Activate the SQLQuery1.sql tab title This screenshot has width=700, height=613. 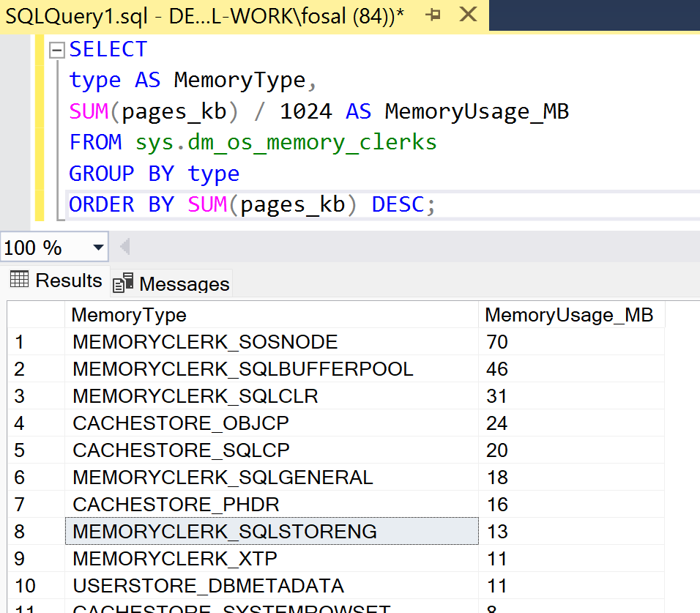204,15
